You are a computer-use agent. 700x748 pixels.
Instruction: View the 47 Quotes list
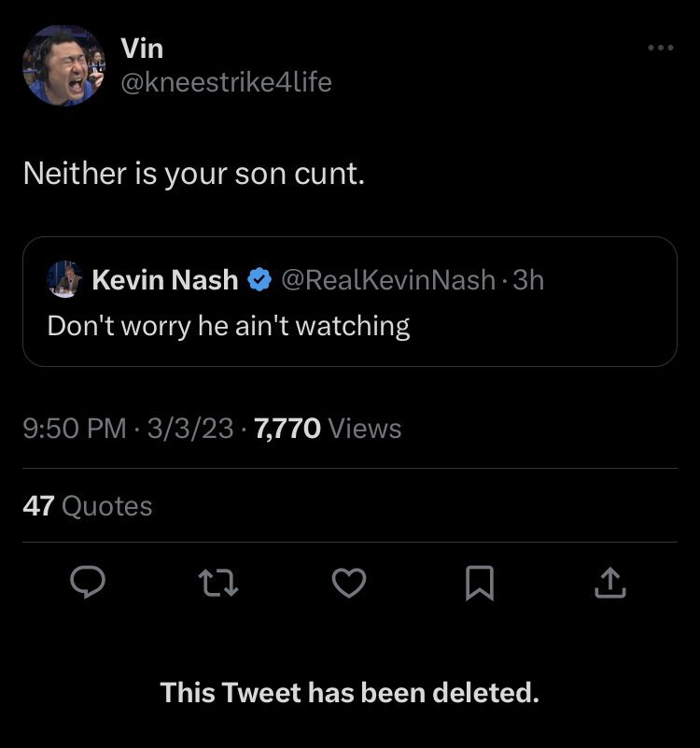(87, 506)
